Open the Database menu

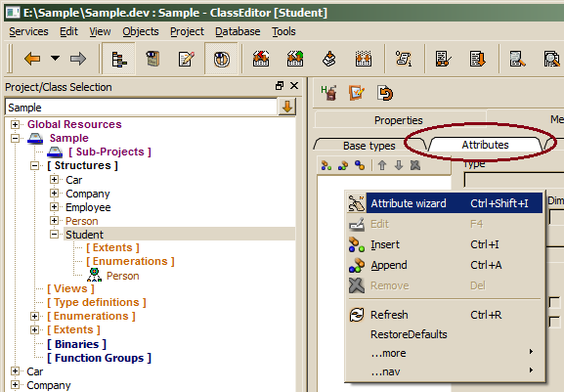(x=238, y=31)
